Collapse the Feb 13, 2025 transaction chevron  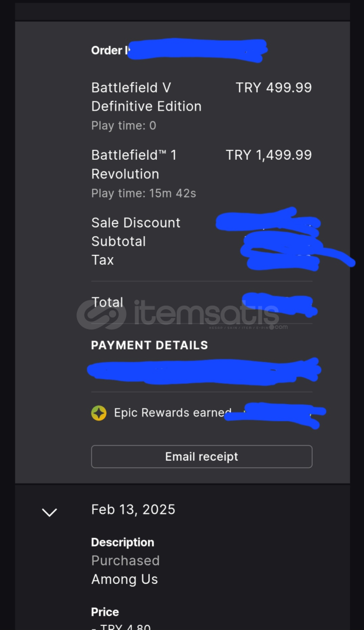50,512
